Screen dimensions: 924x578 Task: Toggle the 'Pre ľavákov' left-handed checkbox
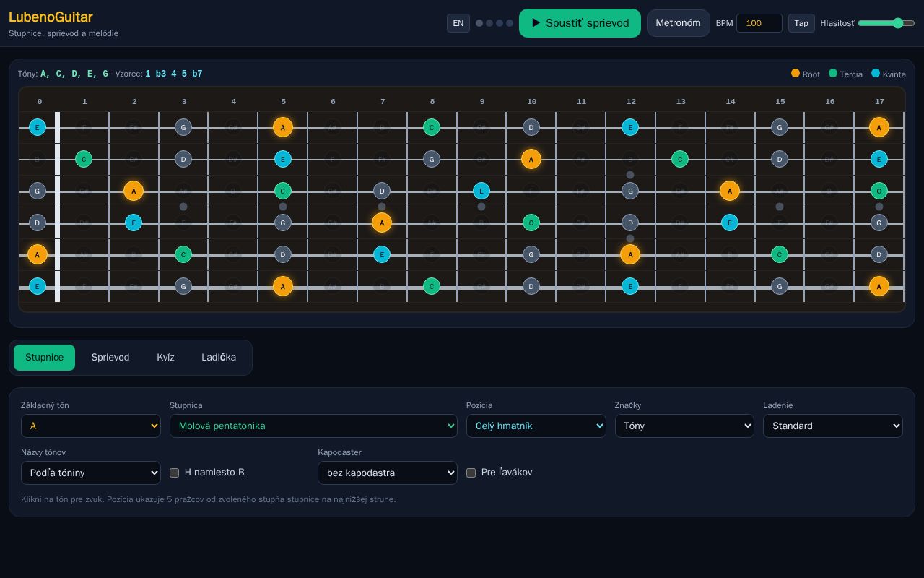(471, 473)
